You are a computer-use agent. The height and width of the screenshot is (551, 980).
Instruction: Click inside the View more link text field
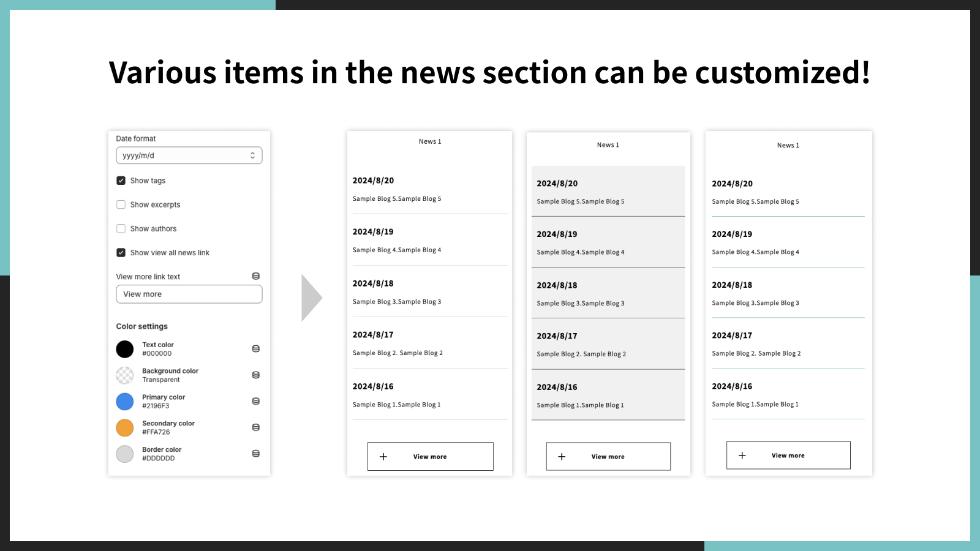point(189,294)
